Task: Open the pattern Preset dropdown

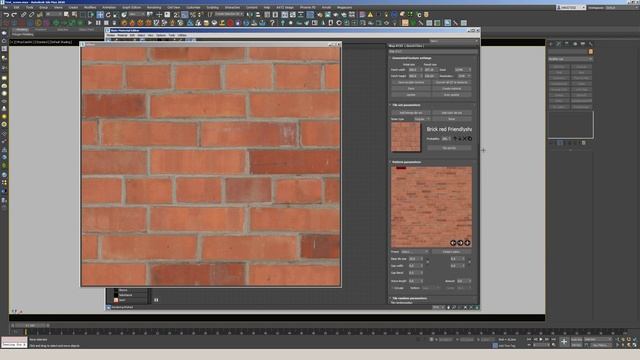Action: tap(415, 252)
